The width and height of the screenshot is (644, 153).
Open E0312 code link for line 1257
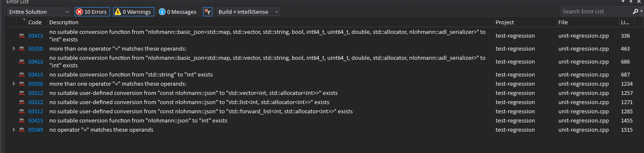tap(36, 93)
